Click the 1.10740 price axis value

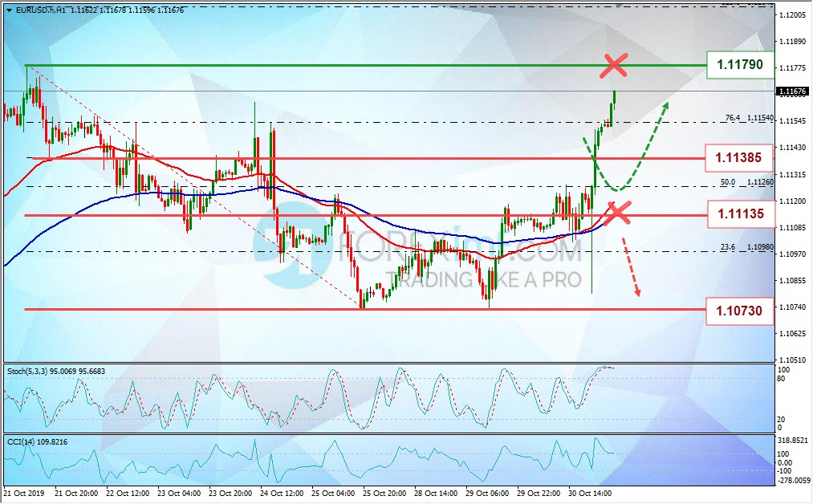pyautogui.click(x=793, y=307)
